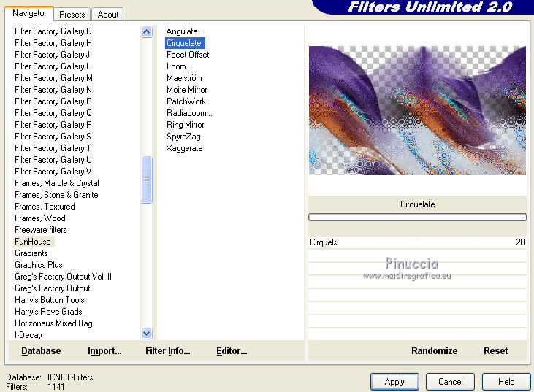Select Frames, Stone & Granite category
Screen dimensions: 534x392
(56, 195)
